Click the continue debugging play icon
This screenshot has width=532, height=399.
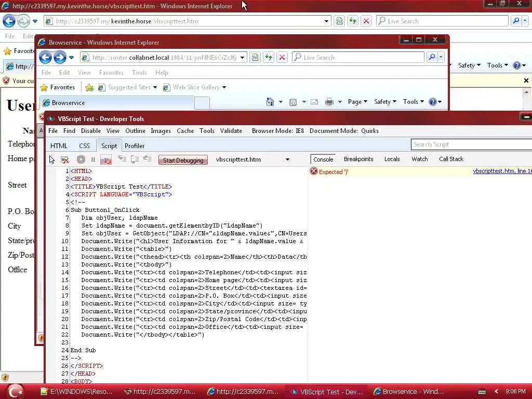point(81,159)
